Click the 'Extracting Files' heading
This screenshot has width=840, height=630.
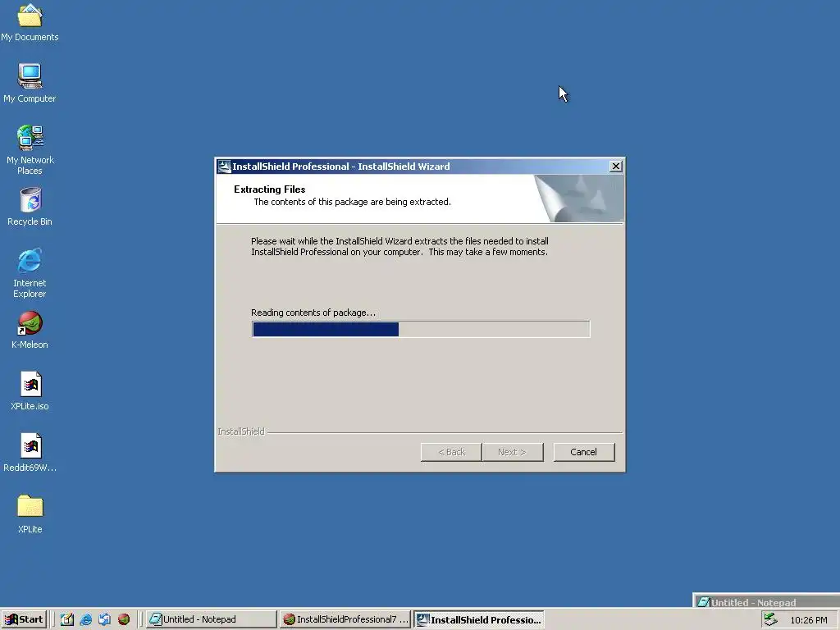(x=269, y=189)
